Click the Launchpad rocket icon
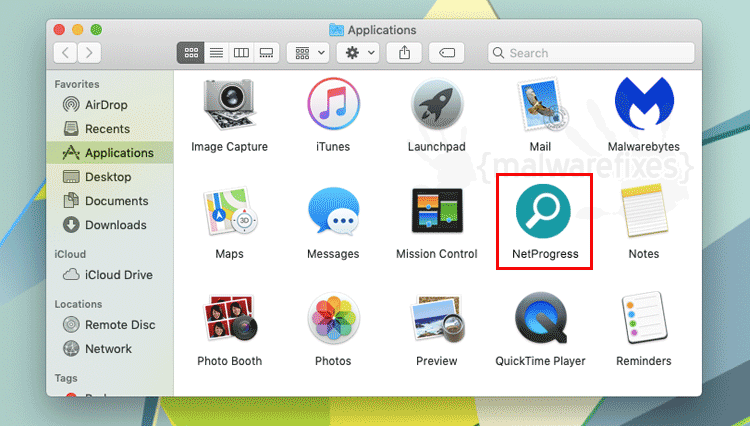The image size is (750, 426). pyautogui.click(x=437, y=104)
